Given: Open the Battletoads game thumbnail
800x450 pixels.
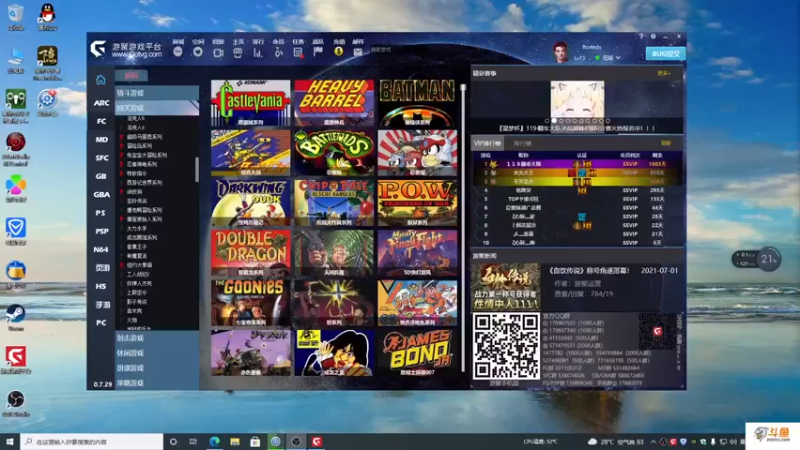Looking at the screenshot, I should tap(334, 153).
